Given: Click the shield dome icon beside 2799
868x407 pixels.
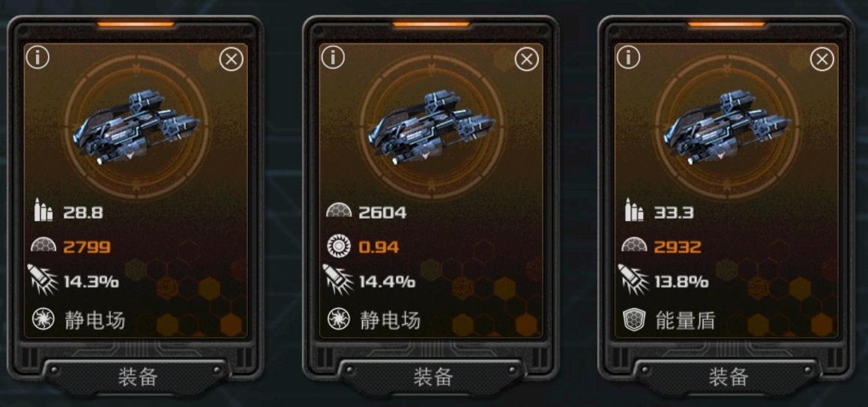Looking at the screenshot, I should click(43, 245).
